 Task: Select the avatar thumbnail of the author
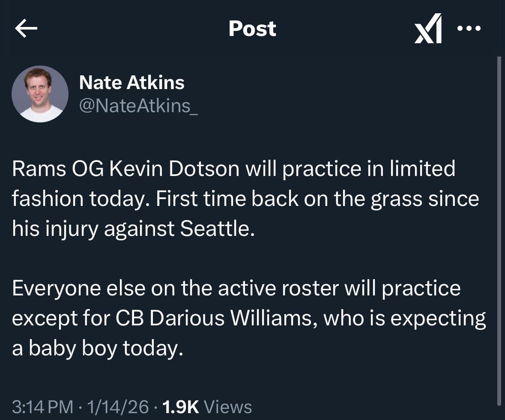coord(40,94)
